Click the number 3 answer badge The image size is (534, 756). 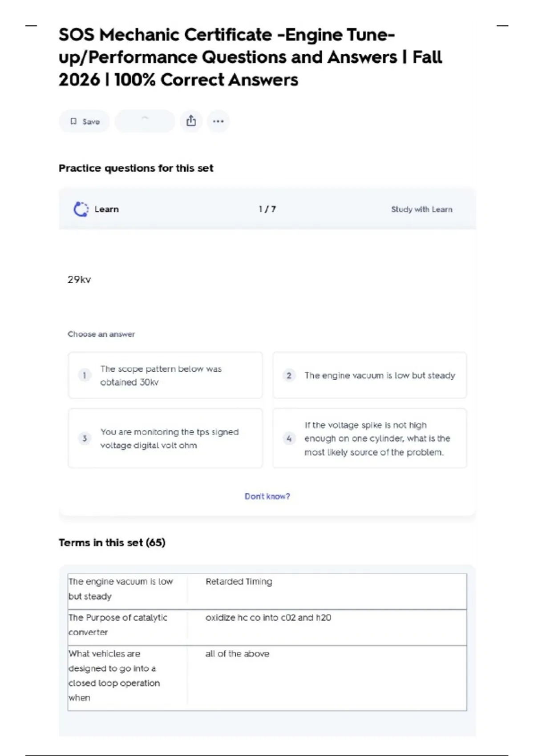85,438
